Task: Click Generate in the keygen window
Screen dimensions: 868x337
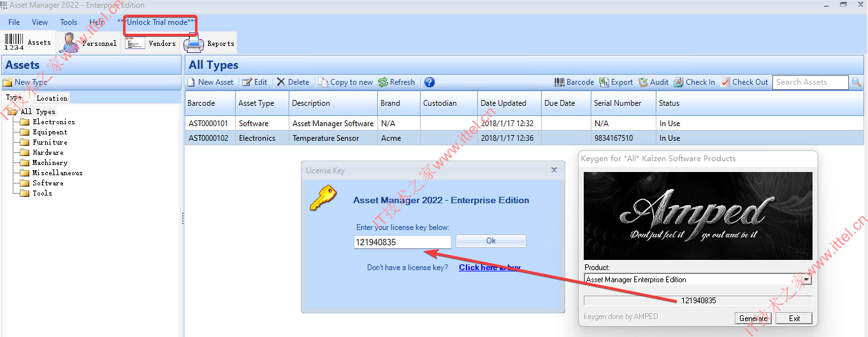Action: coord(753,318)
